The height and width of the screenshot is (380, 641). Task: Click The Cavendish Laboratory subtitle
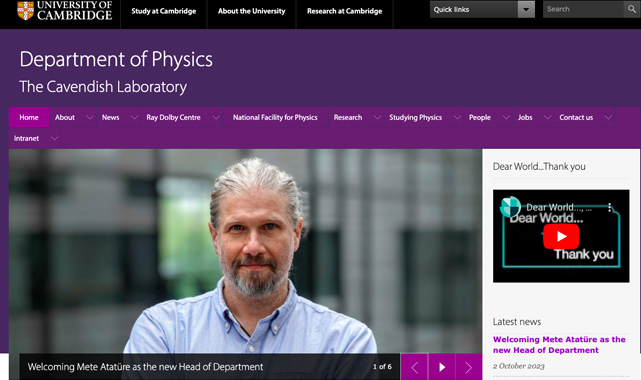[x=103, y=87]
